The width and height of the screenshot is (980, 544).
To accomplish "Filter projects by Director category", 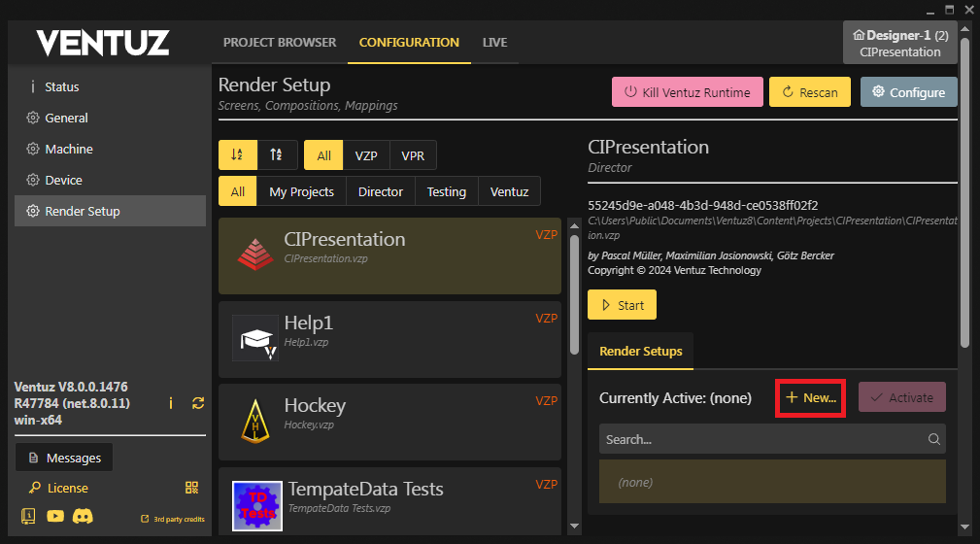I will point(380,191).
